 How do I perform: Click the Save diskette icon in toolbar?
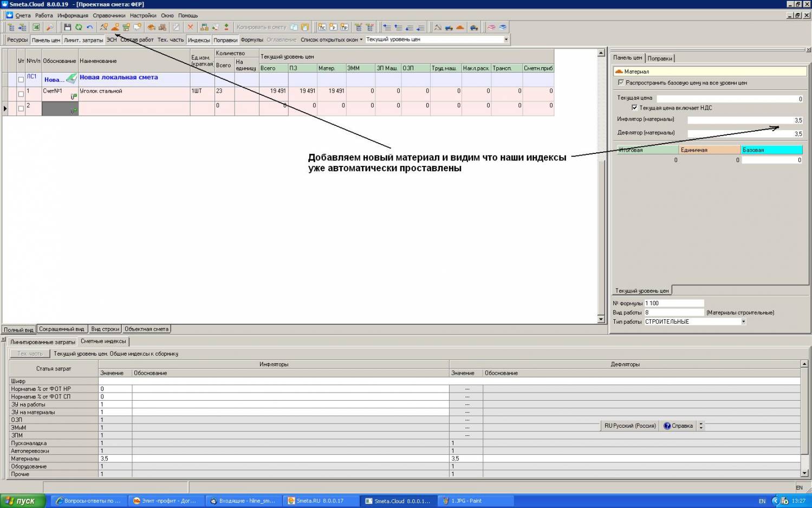point(67,27)
